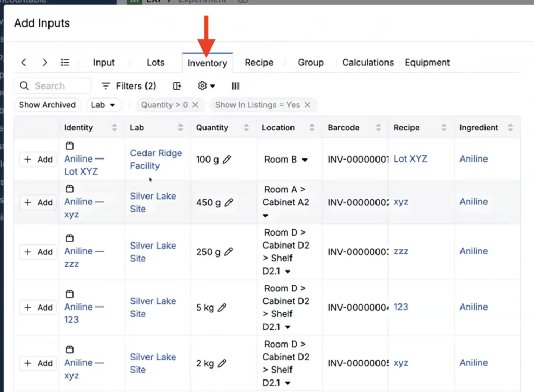Open the tab list icon
The height and width of the screenshot is (392, 534).
point(65,63)
